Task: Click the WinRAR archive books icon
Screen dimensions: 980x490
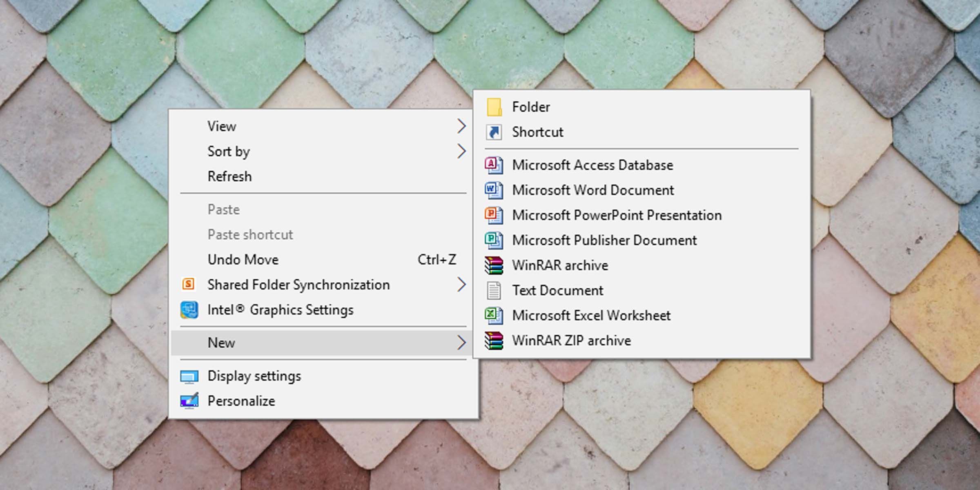Action: 494,266
